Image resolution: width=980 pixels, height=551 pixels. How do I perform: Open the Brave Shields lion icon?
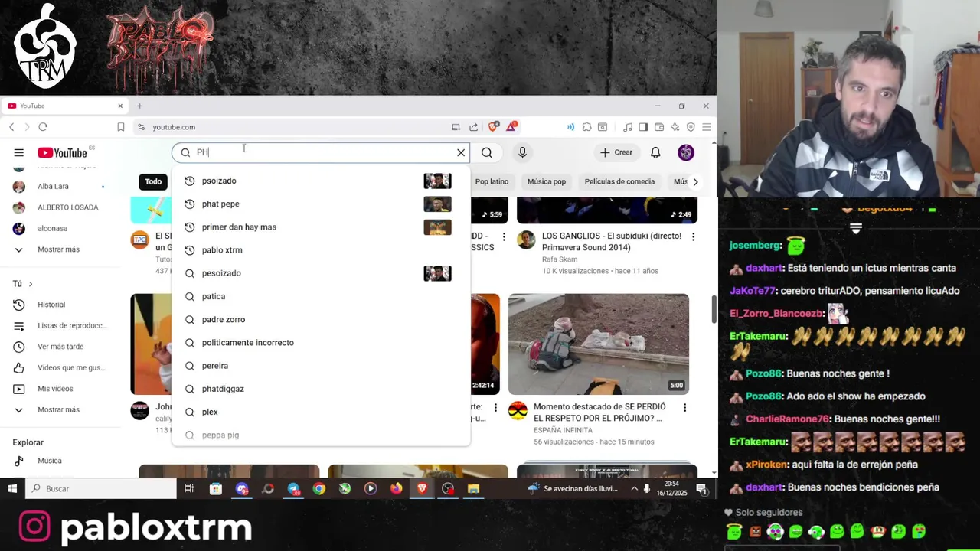coord(493,126)
